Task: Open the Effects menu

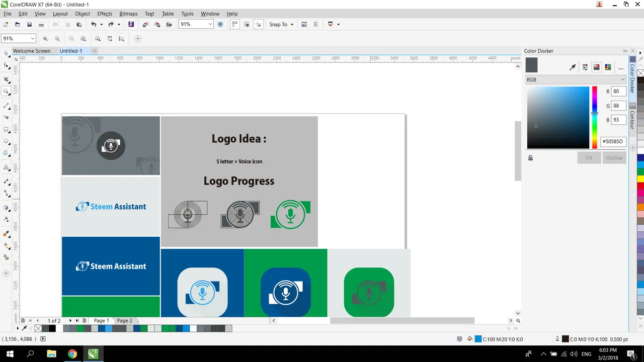Action: pos(105,14)
